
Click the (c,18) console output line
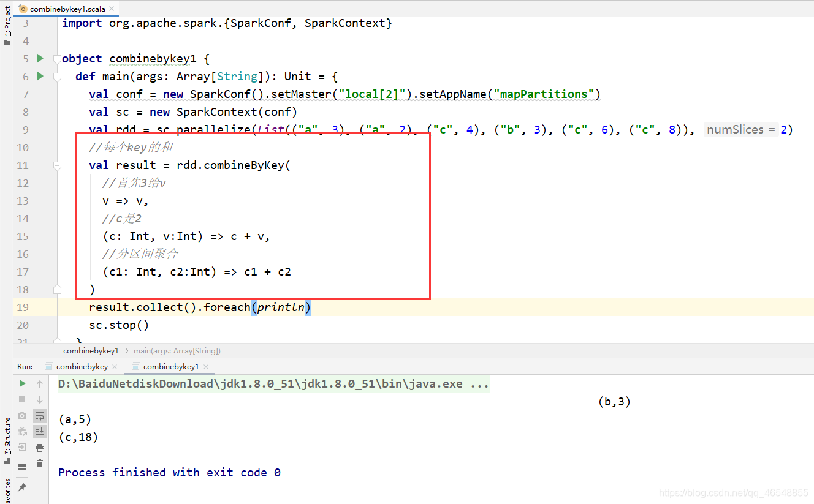(x=78, y=437)
